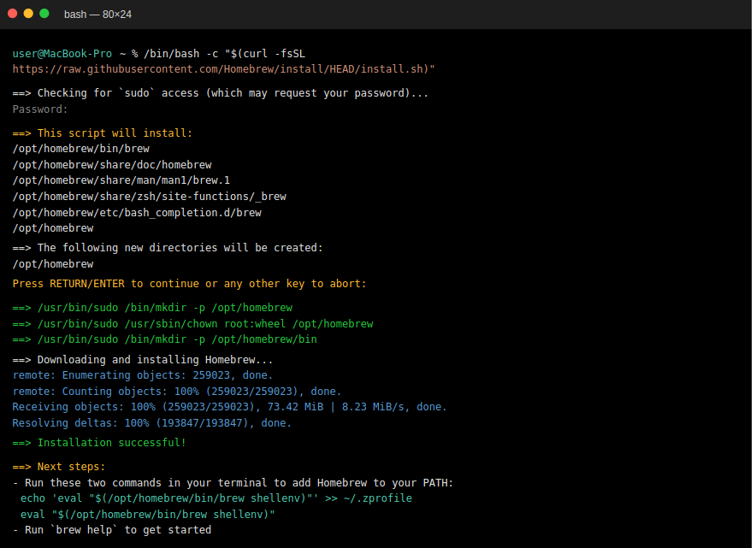Click the user@MacBook-Pro prompt text
This screenshot has height=548, width=756.
(x=62, y=54)
